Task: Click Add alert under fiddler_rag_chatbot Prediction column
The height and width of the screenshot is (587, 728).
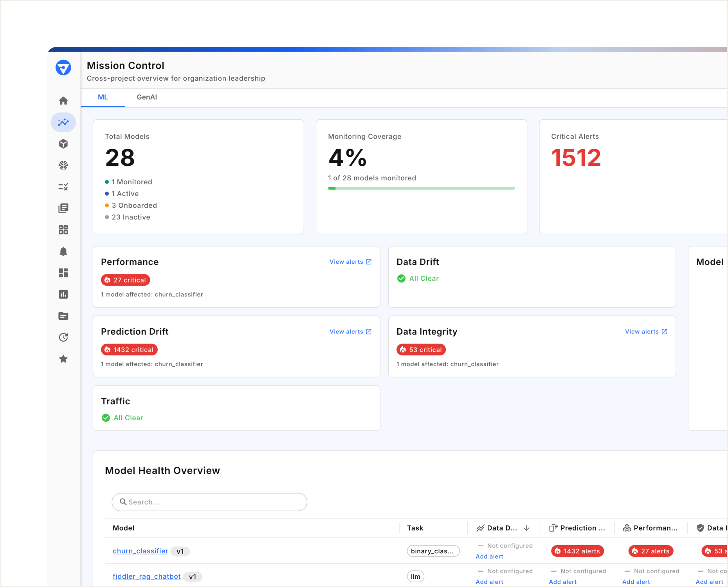Action: point(562,582)
